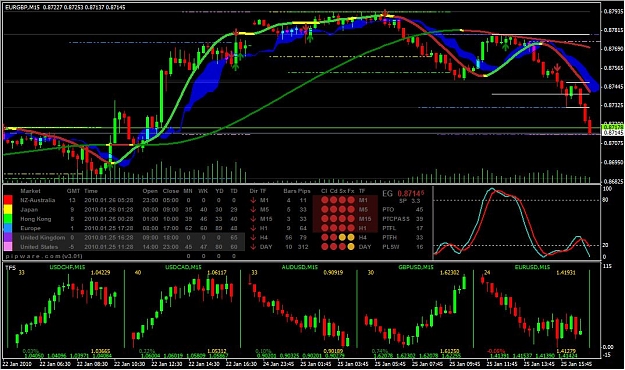The image size is (625, 370).
Task: Click the yellow Fx dot in the H4 row
Action: [x=351, y=237]
